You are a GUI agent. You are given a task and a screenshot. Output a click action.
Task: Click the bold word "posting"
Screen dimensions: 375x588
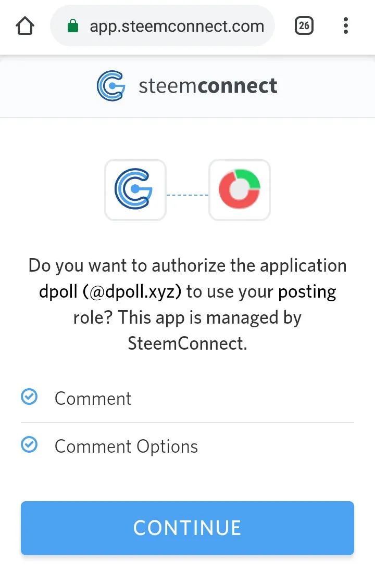307,291
